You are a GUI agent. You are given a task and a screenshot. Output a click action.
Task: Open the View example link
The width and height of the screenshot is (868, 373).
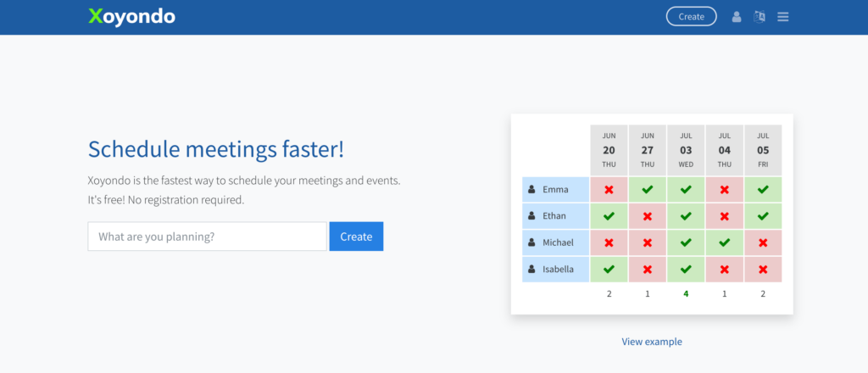(x=651, y=342)
